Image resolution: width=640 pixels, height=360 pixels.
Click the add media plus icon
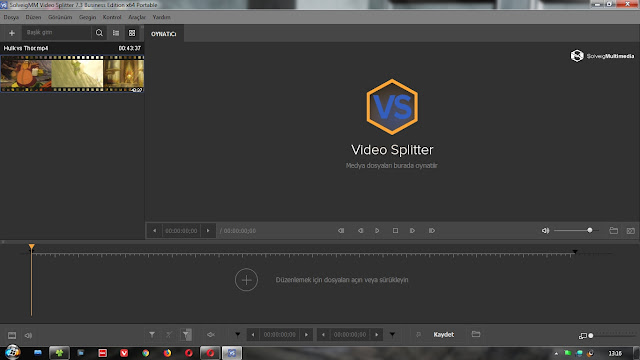(12, 33)
